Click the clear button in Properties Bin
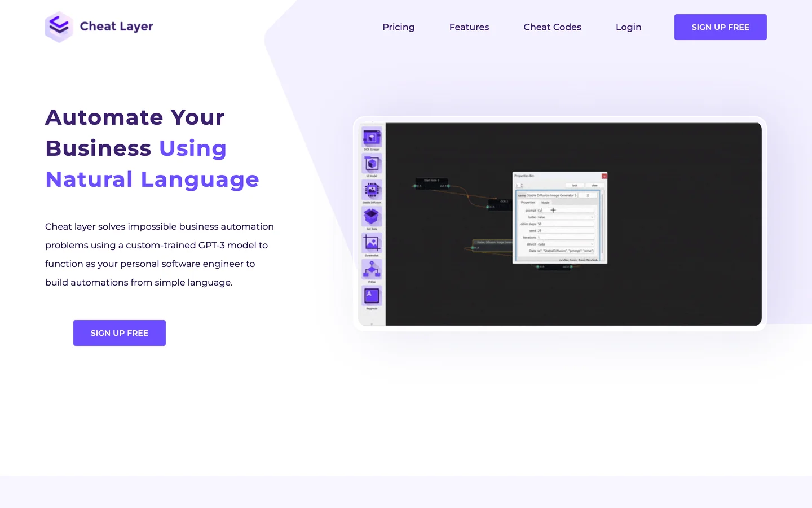Image resolution: width=812 pixels, height=508 pixels. [x=594, y=185]
